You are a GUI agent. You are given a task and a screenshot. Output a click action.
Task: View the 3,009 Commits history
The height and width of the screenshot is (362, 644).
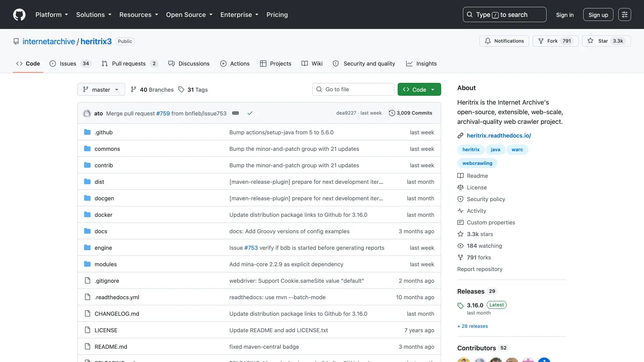(411, 113)
